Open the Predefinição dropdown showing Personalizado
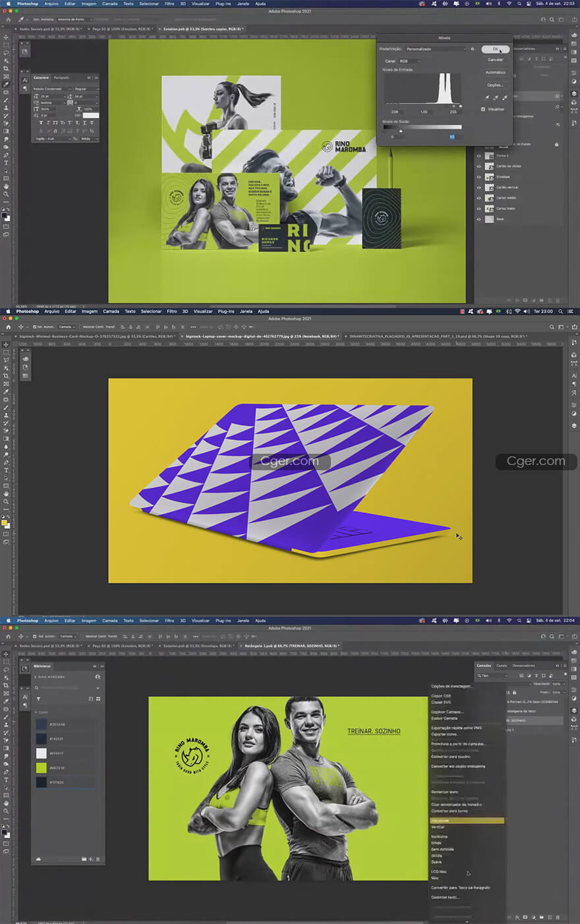The width and height of the screenshot is (580, 924). click(x=436, y=49)
